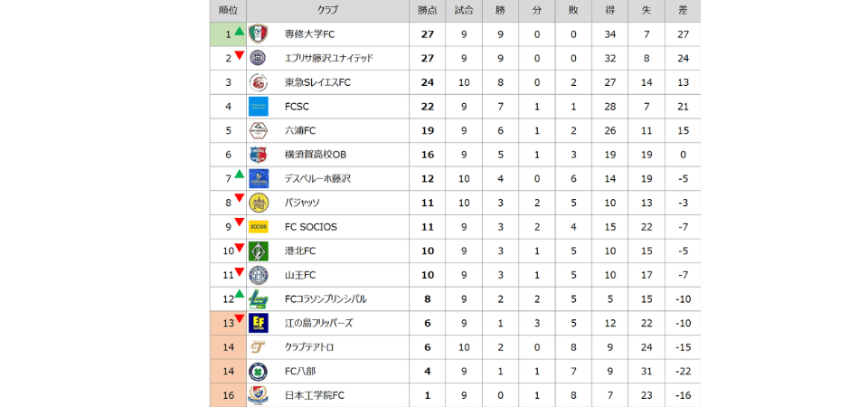Click the 順位 column header

(x=229, y=10)
